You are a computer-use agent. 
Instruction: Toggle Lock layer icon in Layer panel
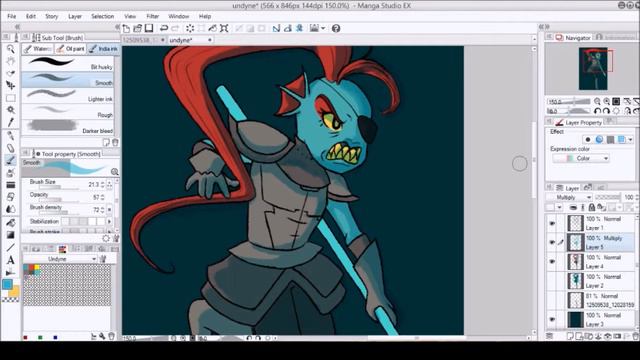(x=591, y=207)
